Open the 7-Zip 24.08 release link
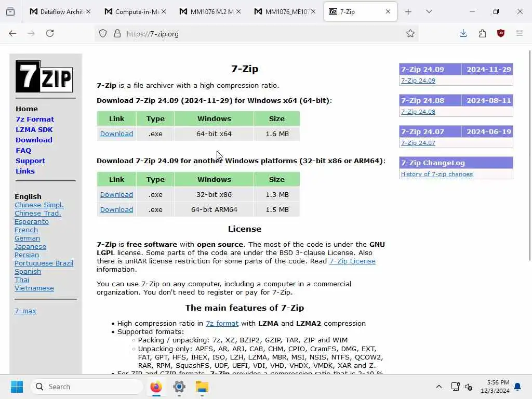This screenshot has width=532, height=399. (x=418, y=112)
